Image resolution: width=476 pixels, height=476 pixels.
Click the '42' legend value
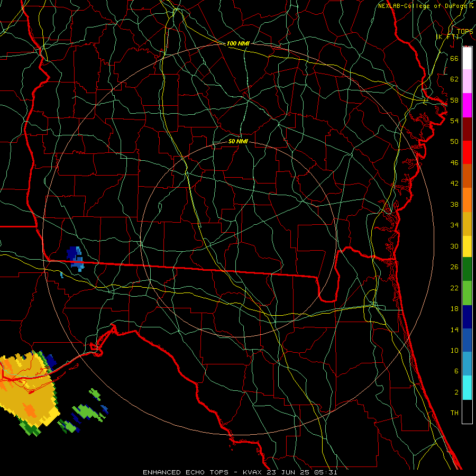[454, 183]
